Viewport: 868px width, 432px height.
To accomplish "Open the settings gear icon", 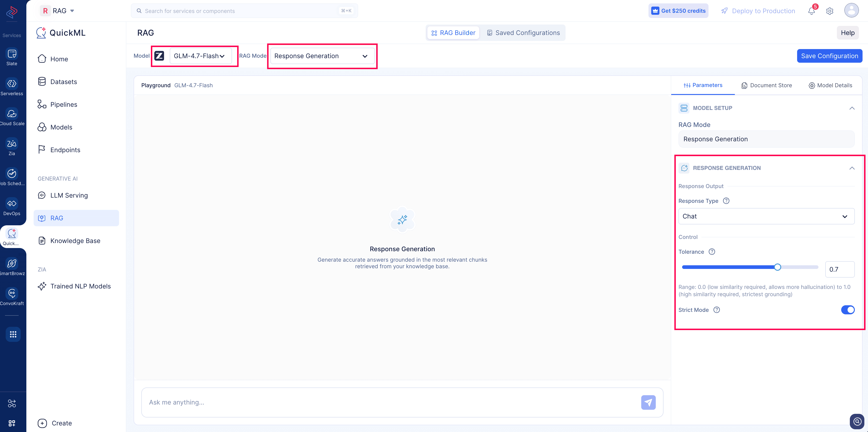I will pos(830,11).
